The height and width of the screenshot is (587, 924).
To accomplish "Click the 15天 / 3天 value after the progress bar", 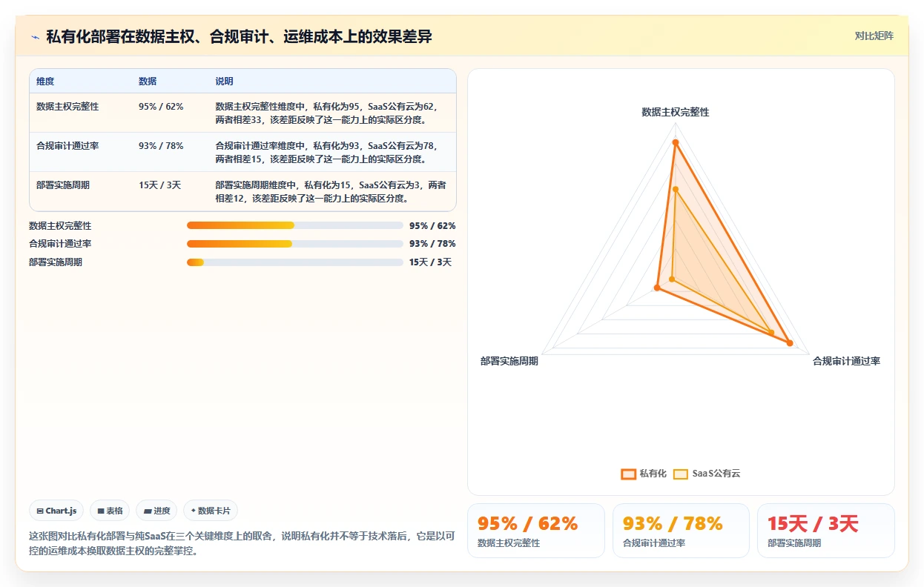I will coord(430,262).
